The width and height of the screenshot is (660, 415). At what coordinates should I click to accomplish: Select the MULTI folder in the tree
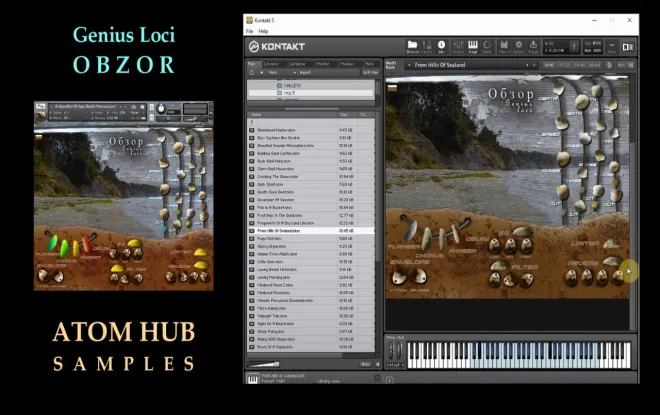[310, 93]
